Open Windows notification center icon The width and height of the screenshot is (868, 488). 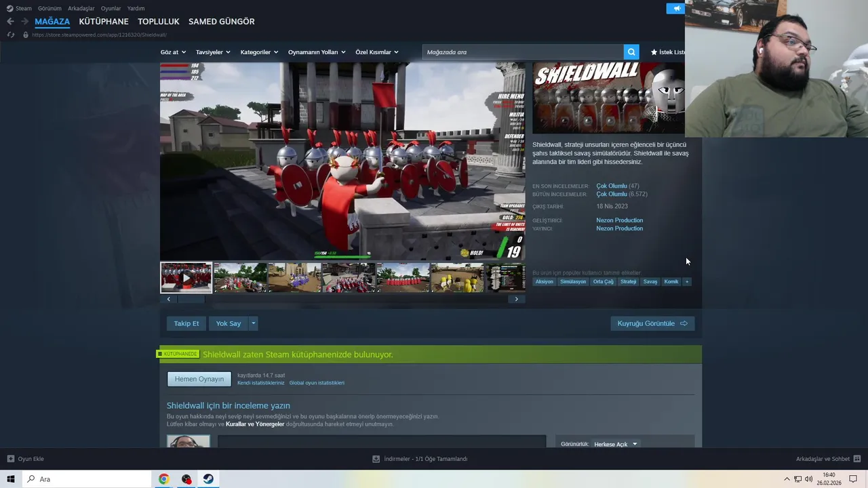tap(853, 479)
